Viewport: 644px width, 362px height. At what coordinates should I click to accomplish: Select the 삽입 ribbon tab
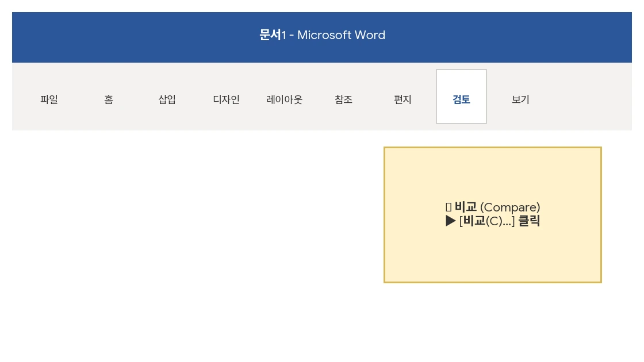click(167, 99)
